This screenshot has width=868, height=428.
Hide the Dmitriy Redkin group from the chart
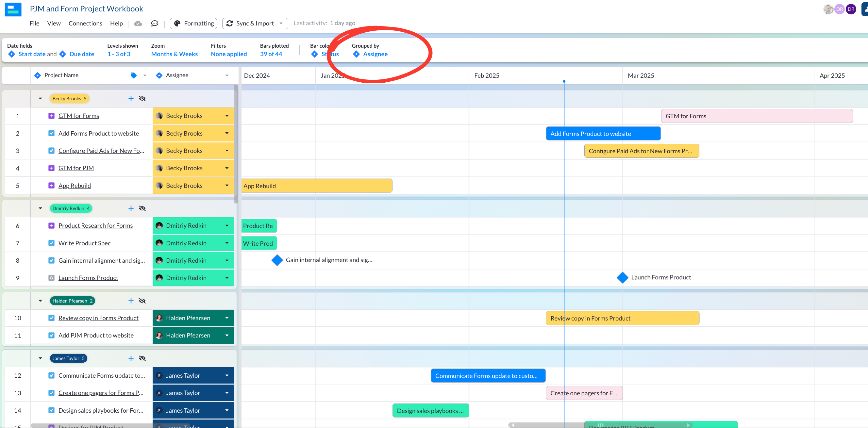142,208
